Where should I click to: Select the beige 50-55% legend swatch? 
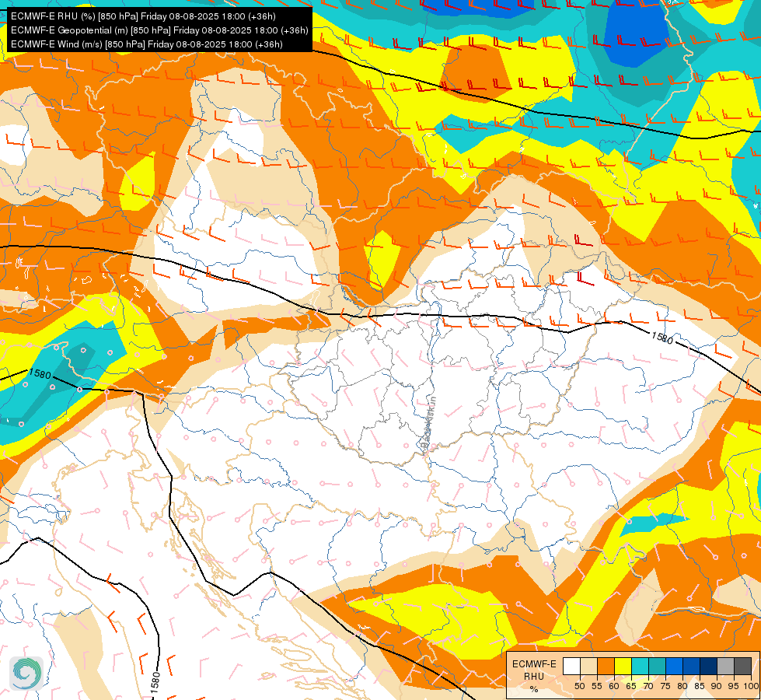[x=588, y=666]
